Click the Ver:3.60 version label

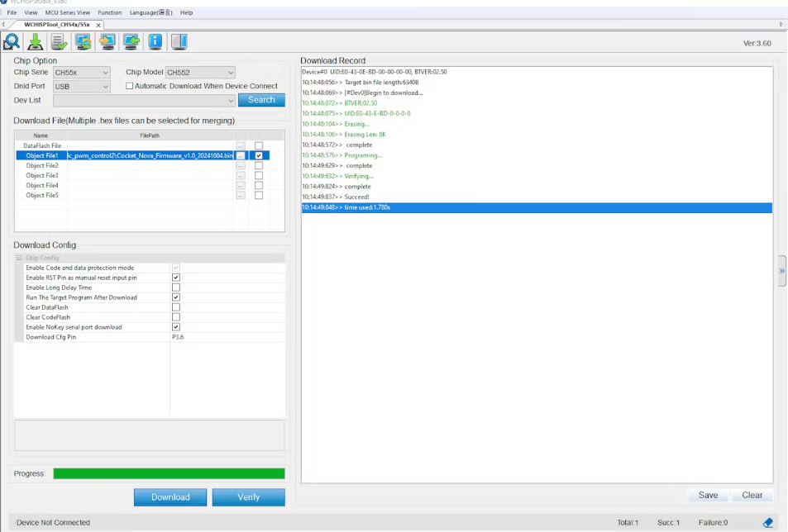757,43
